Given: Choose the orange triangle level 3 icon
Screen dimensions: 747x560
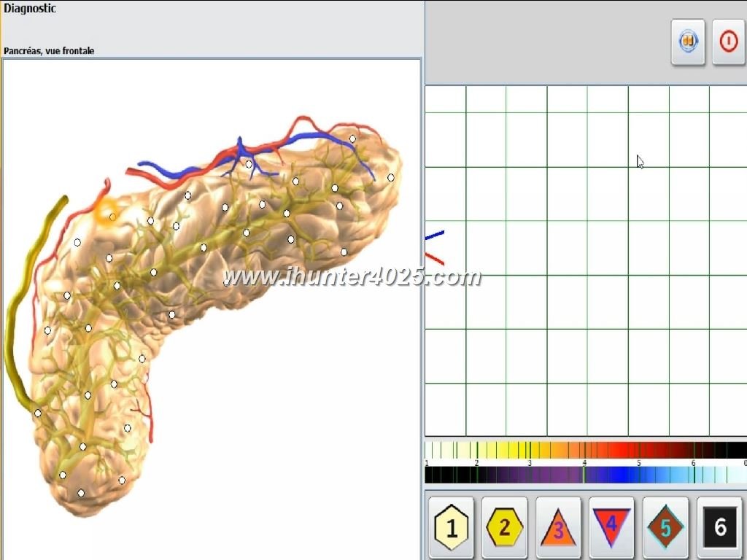Looking at the screenshot, I should [x=558, y=527].
